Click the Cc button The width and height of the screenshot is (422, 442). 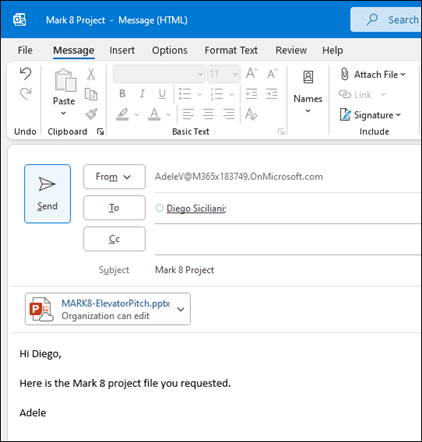tap(114, 239)
